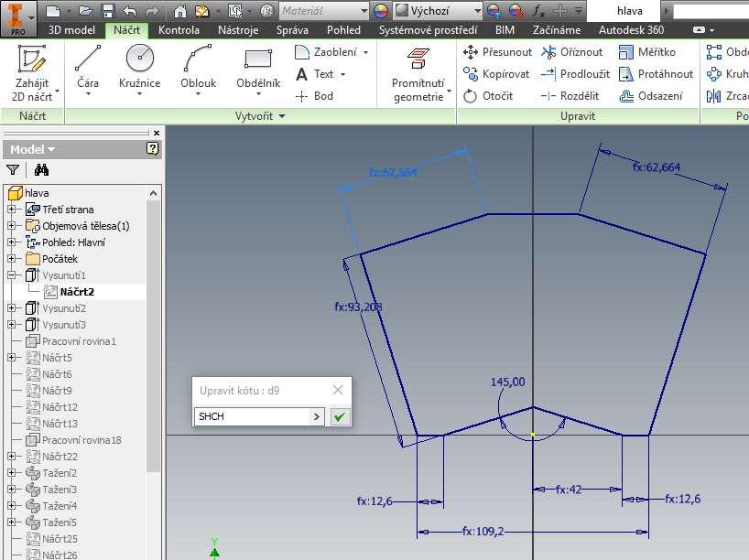Select the Zaoblení fillet tool
The image size is (749, 560).
click(x=325, y=51)
